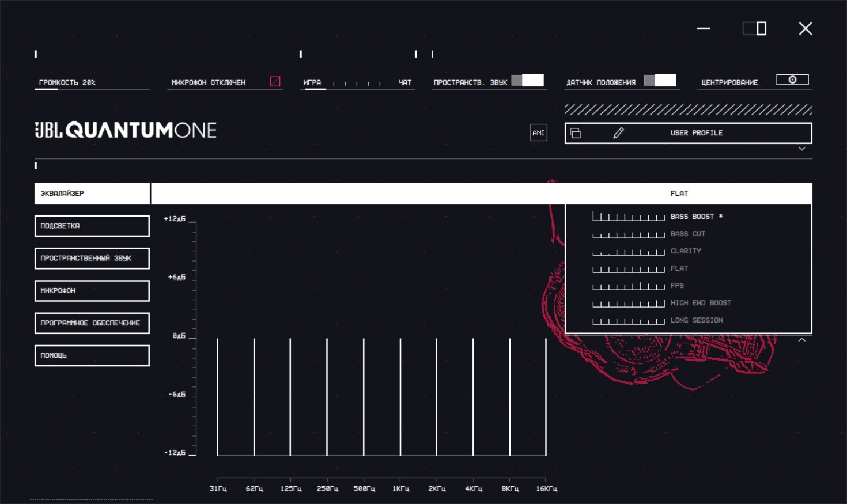Expand the chevron below the user profile box

802,149
